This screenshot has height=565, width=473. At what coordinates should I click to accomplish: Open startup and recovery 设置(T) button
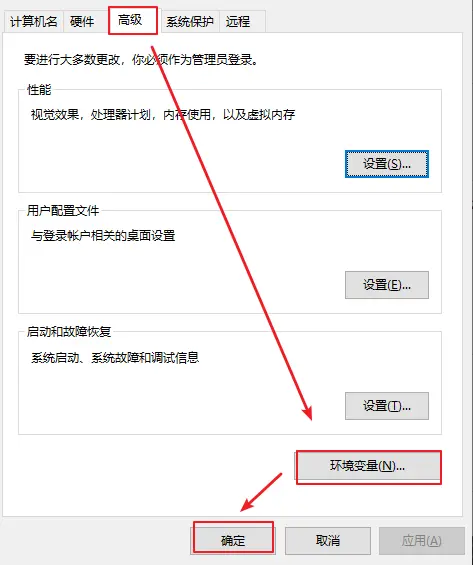click(387, 406)
